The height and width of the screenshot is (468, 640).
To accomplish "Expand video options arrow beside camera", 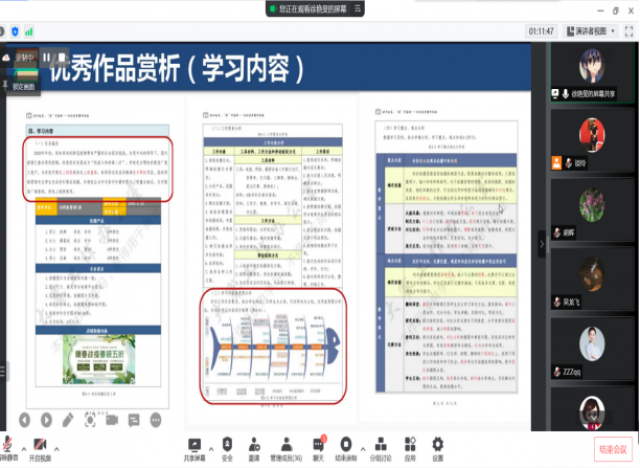I will (56, 442).
